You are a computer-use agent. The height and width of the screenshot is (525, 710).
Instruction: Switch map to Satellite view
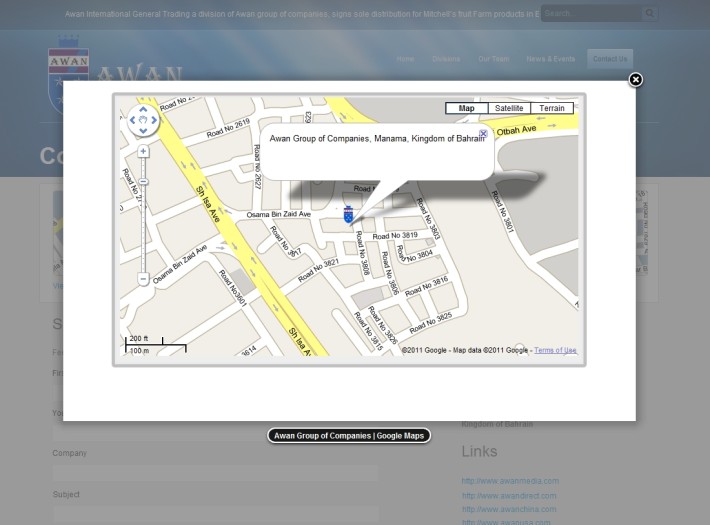[509, 108]
